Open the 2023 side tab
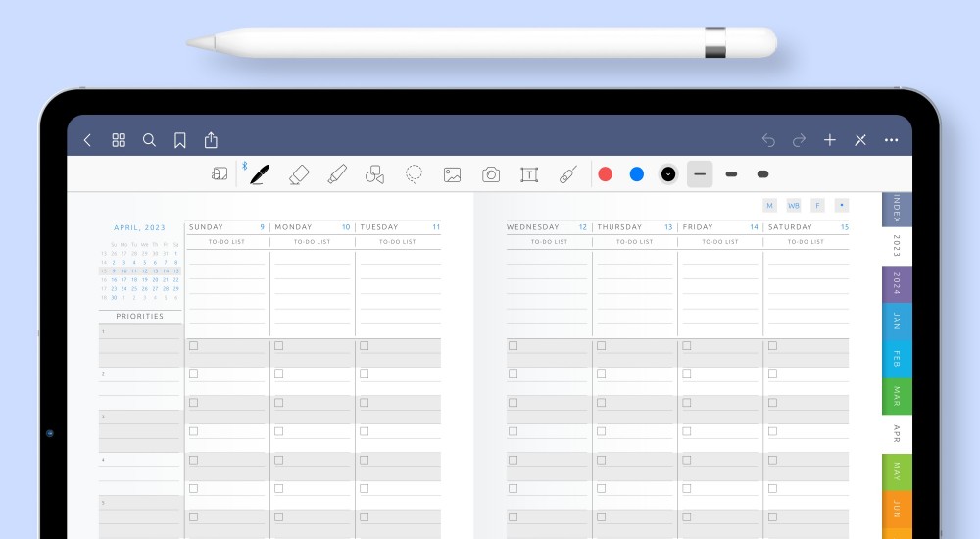Screen dimensions: 980x539 [x=897, y=246]
